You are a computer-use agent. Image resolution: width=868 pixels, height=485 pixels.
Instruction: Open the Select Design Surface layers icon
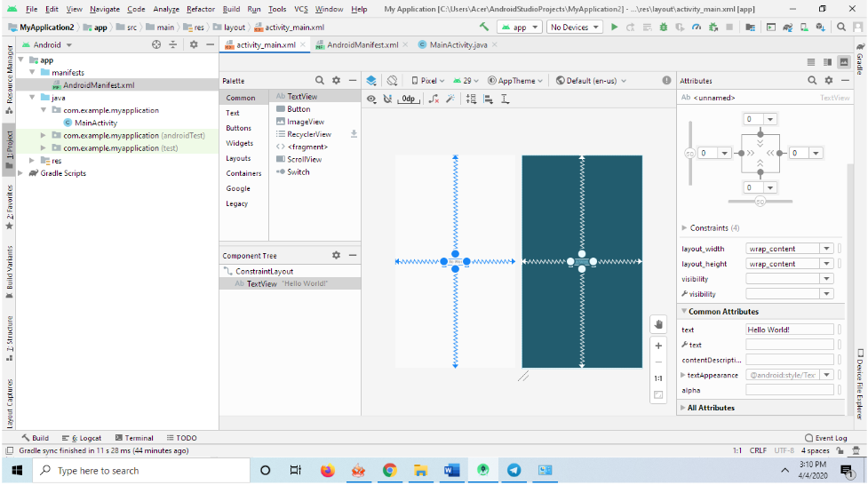[x=371, y=80]
